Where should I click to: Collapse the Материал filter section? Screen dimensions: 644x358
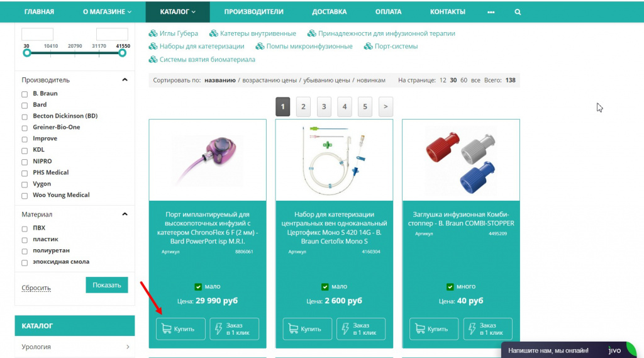pos(125,214)
